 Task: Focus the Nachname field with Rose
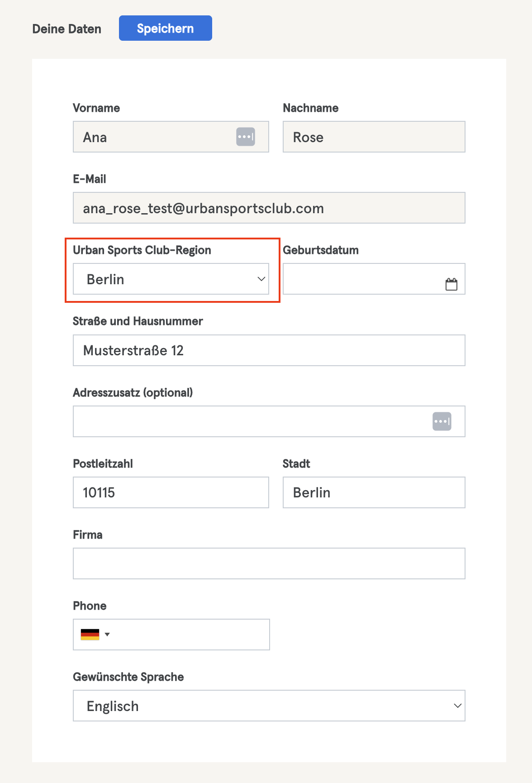click(x=374, y=137)
